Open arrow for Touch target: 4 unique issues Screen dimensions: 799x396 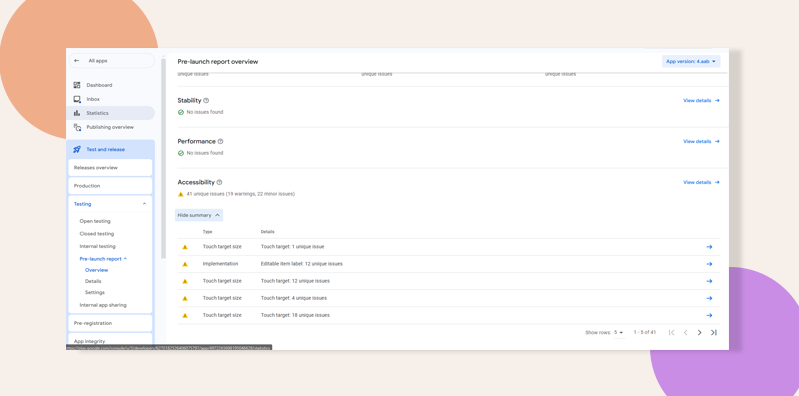click(709, 298)
